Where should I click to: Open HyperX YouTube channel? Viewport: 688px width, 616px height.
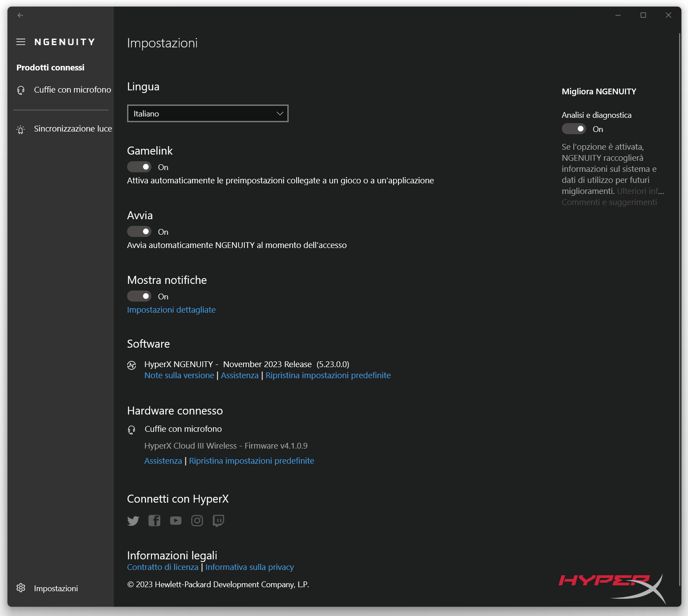(176, 521)
